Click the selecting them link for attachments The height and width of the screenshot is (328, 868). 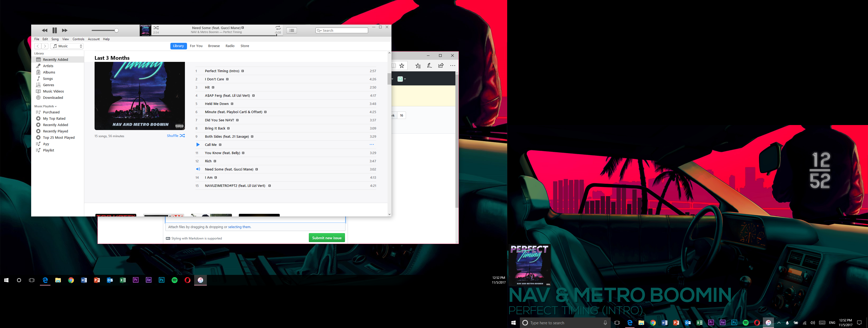pos(240,227)
